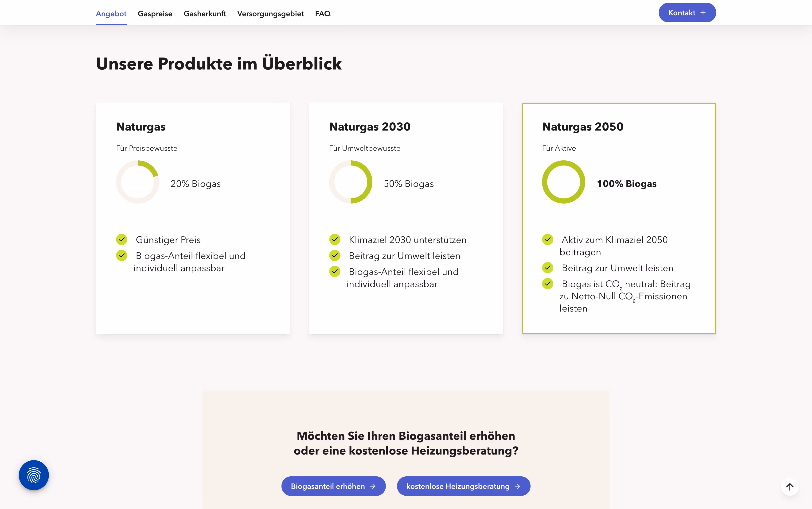Click checkmark next to Biogas ist CO2 neutral
The image size is (812, 509).
click(548, 284)
